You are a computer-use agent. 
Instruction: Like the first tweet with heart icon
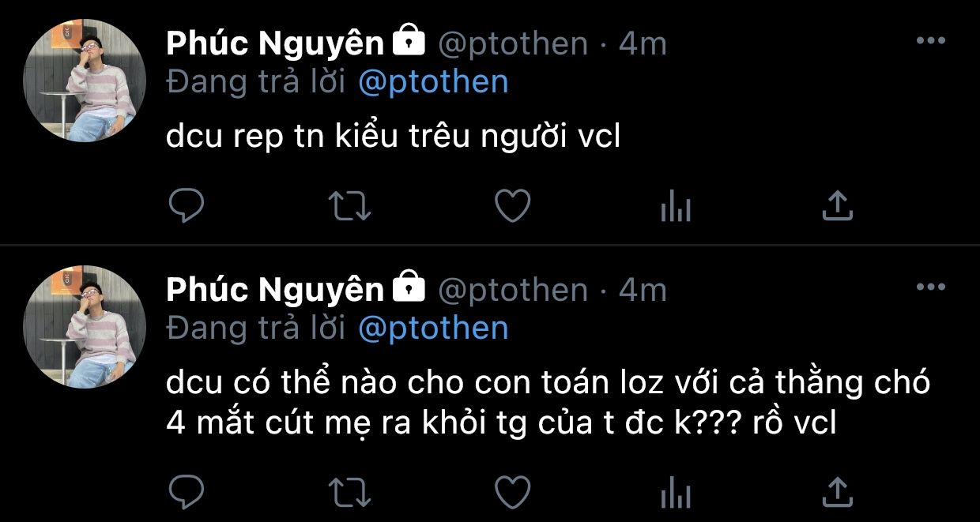pyautogui.click(x=512, y=206)
